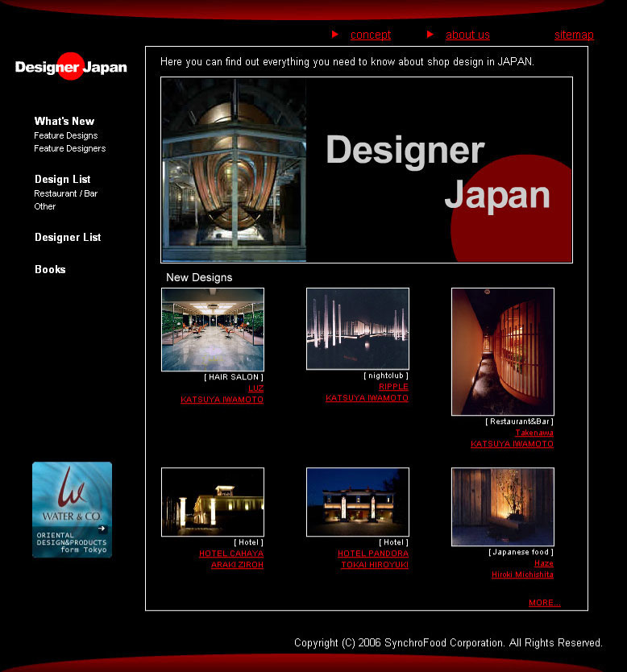Open the Designer List page

(x=68, y=237)
